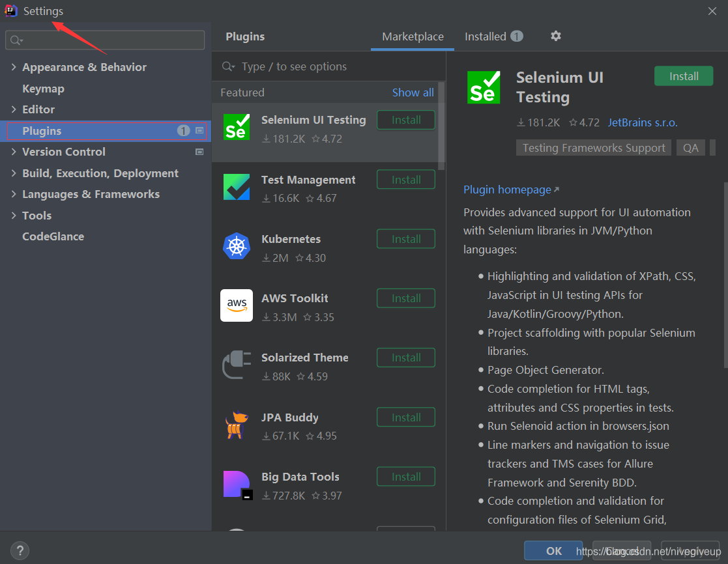The width and height of the screenshot is (728, 564).
Task: Click the settings search magnifier icon
Action: click(x=16, y=40)
